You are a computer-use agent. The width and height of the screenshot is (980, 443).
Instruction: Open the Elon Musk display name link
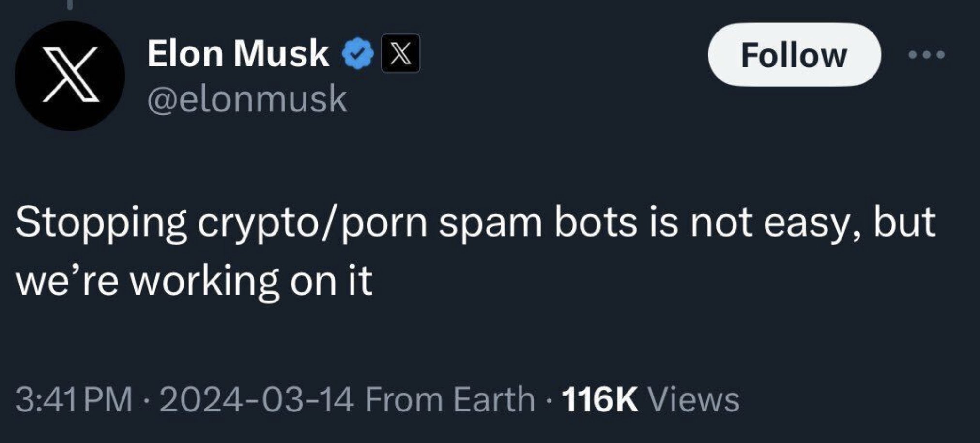[238, 53]
